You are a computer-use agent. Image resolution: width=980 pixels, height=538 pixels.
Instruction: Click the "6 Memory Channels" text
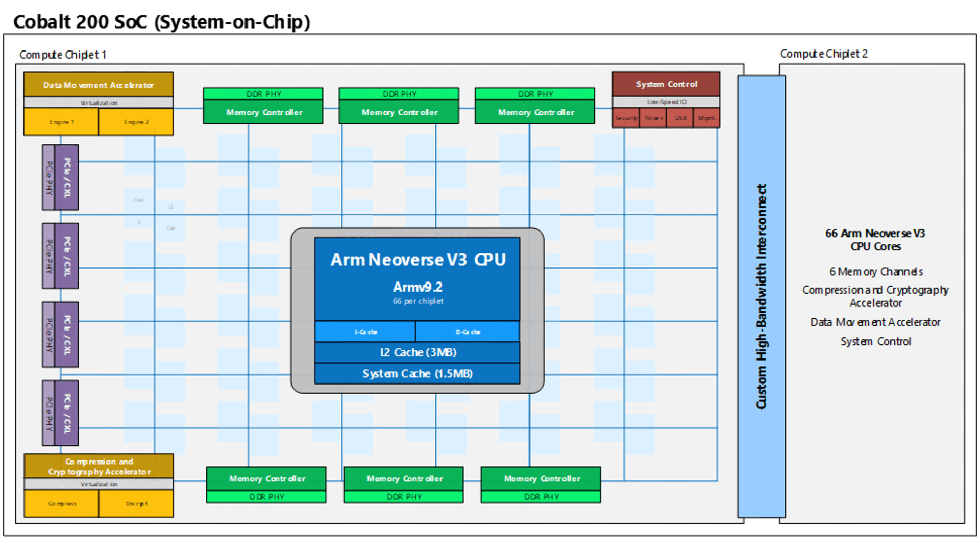click(876, 272)
